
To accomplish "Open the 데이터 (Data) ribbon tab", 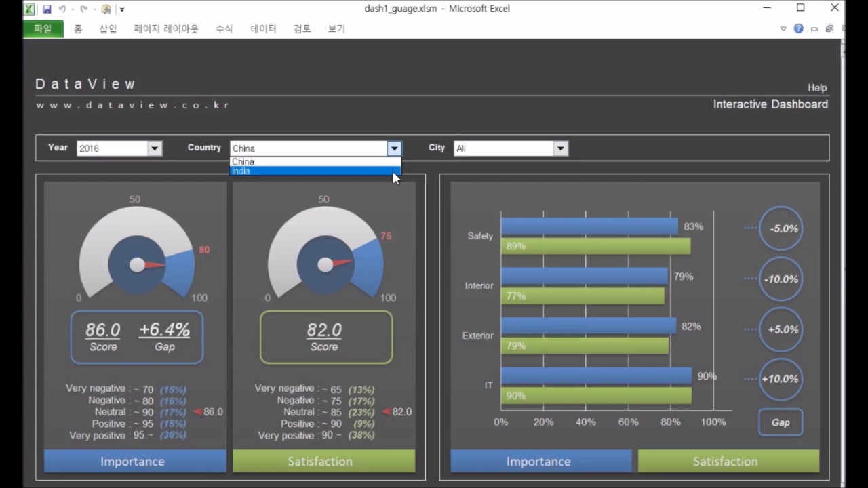I will click(x=263, y=28).
